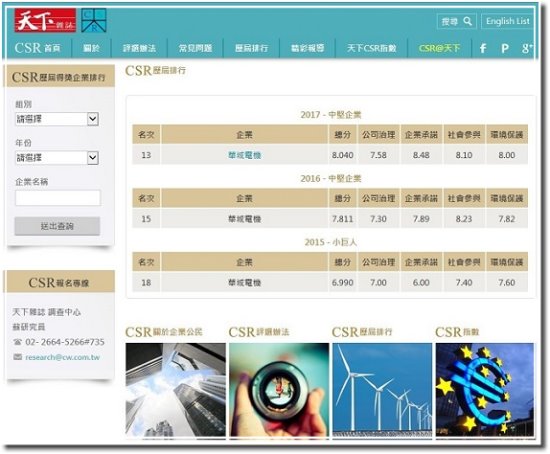
Task: Open the 歷屆排行 menu item
Action: [251, 48]
